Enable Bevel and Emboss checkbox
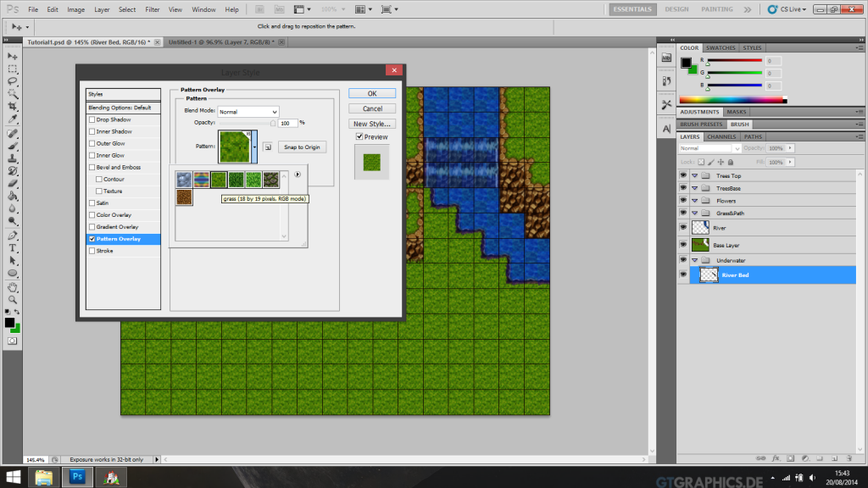The image size is (868, 488). tap(92, 167)
